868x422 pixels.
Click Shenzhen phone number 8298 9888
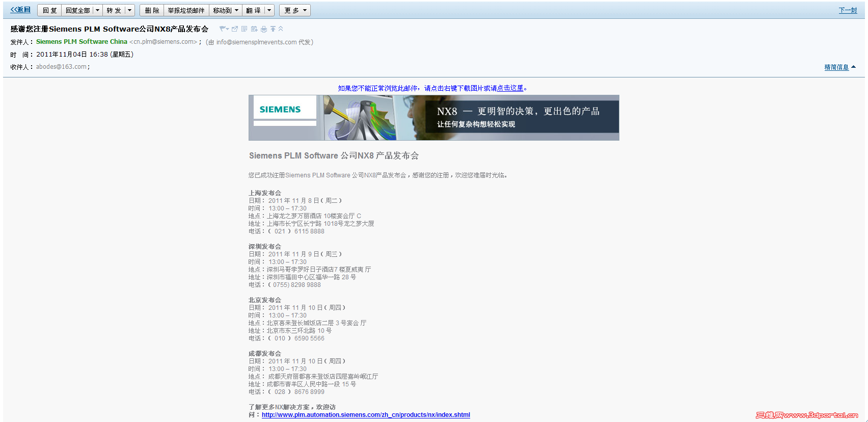point(306,285)
